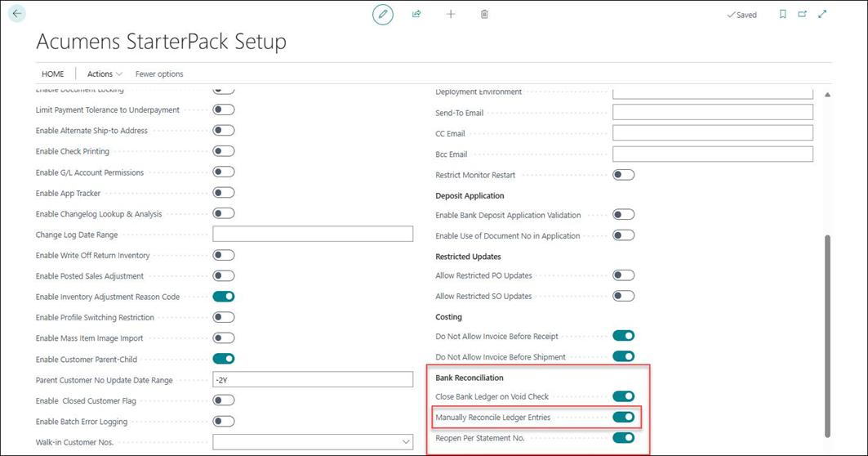This screenshot has height=456, width=868.
Task: Toggle Restrict Monitor Restart switch
Action: coord(623,175)
